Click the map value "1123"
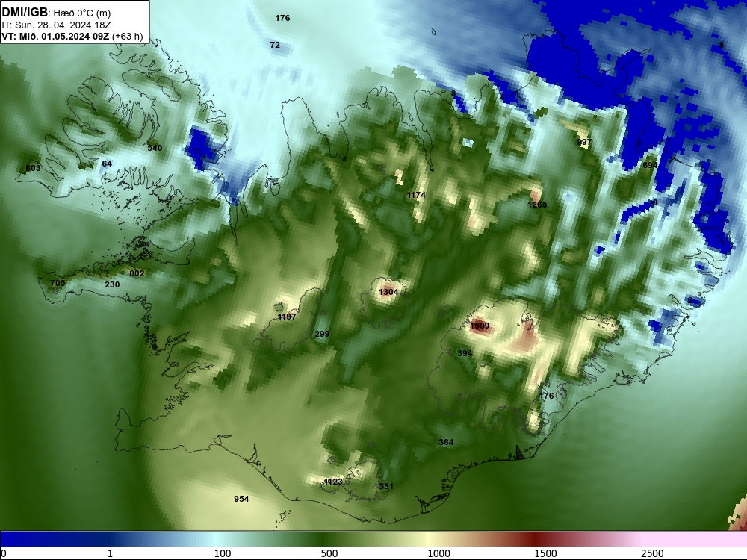747x560 pixels. [x=333, y=482]
